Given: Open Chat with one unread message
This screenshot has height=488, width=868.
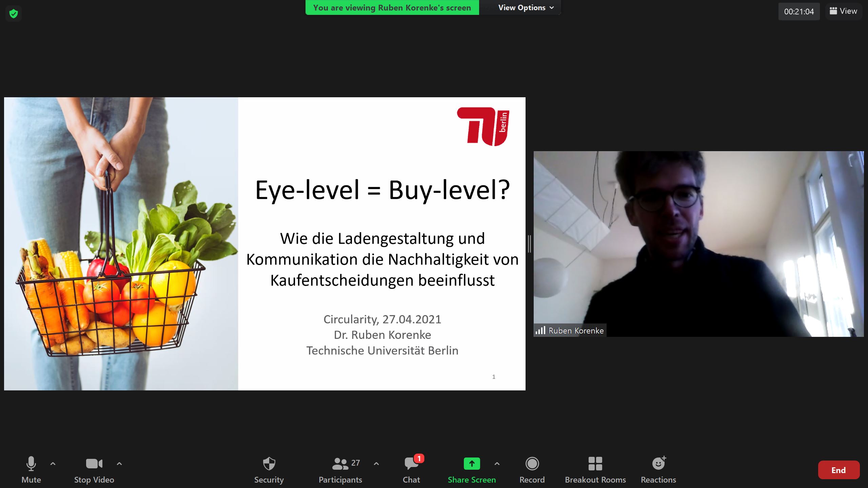Looking at the screenshot, I should point(411,470).
